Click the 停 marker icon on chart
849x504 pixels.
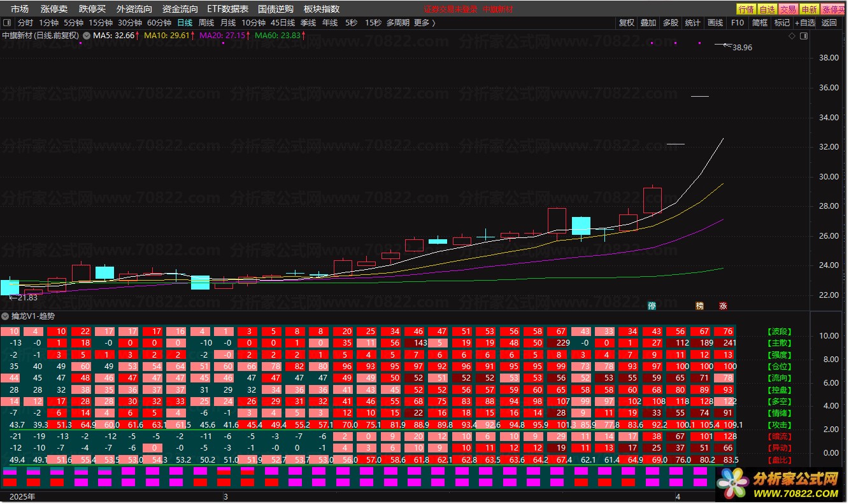pos(652,305)
